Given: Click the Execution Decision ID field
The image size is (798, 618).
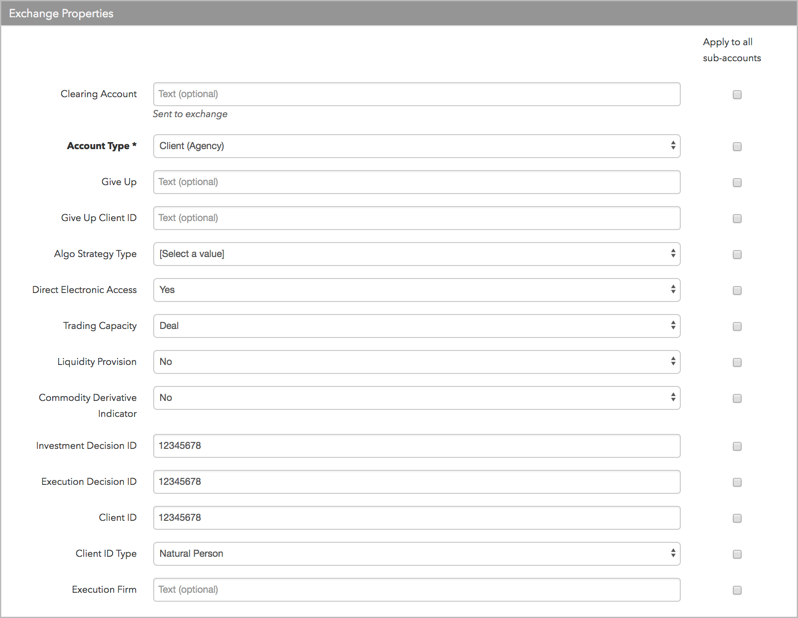Looking at the screenshot, I should [x=417, y=482].
